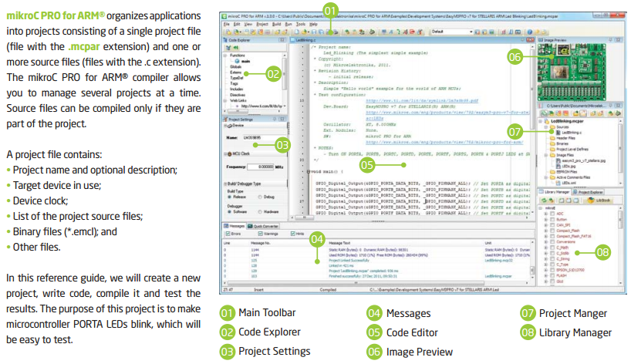
Task: Select LEDs.jpg under Image Files
Action: pos(565,166)
